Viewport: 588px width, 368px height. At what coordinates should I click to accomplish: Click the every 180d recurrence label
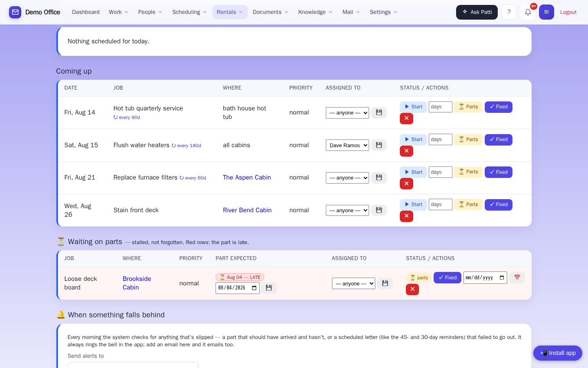coord(186,146)
